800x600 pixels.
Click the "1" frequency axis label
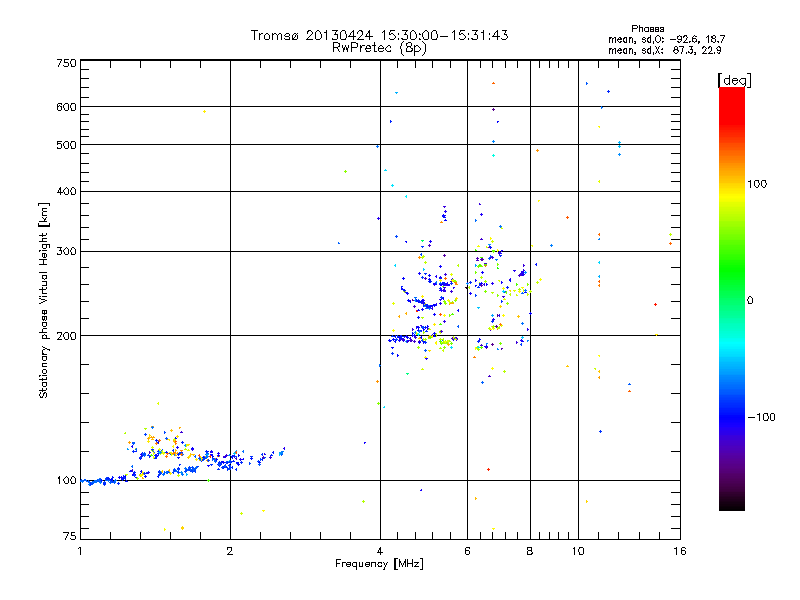pos(80,551)
